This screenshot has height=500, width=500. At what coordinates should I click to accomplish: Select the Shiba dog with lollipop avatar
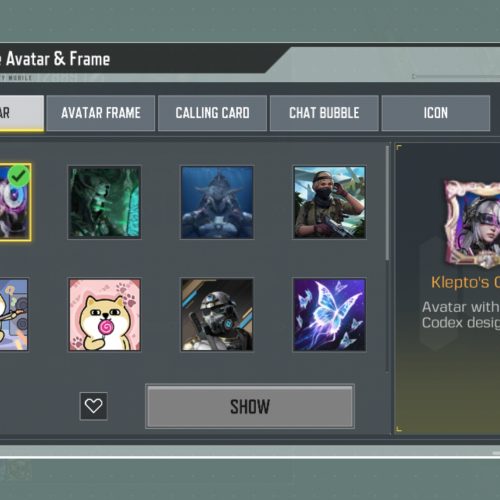104,315
